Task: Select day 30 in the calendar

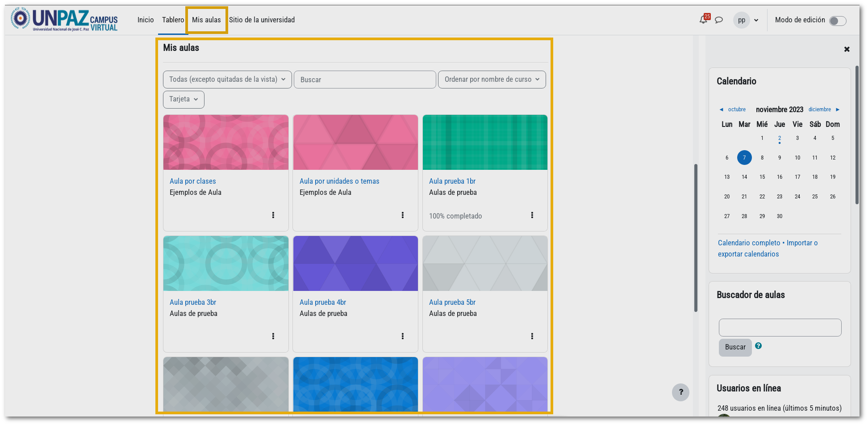Action: coord(780,216)
